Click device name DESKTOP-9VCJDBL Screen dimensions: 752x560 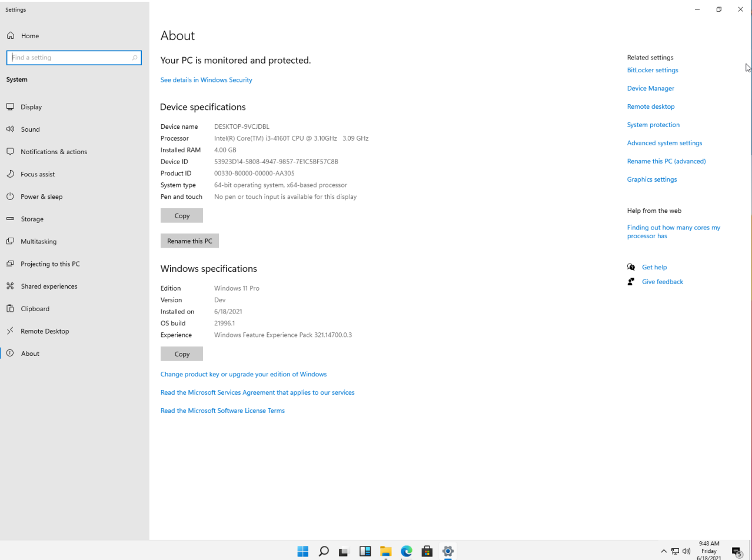[x=242, y=126]
